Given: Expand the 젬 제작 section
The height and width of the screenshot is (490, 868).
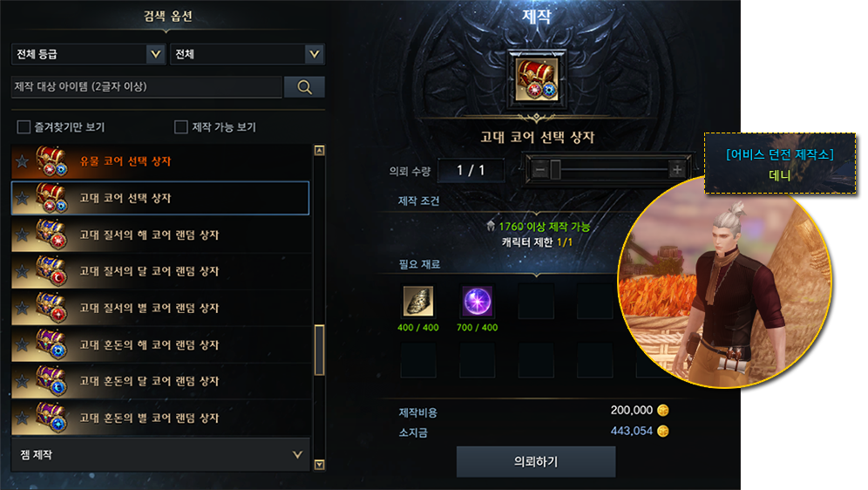Looking at the screenshot, I should (x=160, y=454).
